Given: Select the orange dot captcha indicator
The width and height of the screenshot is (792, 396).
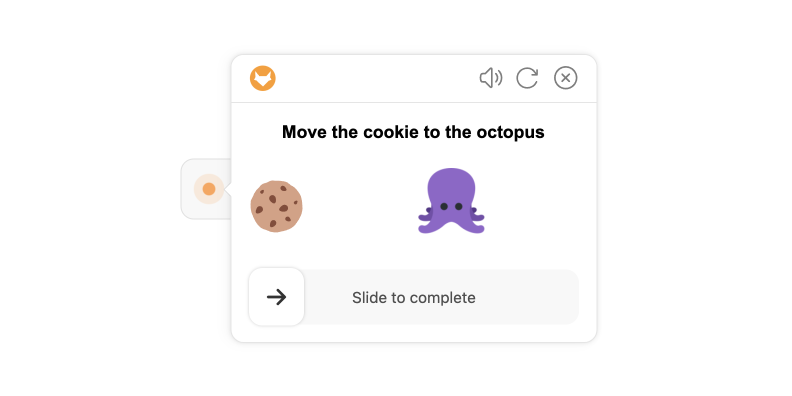Looking at the screenshot, I should [209, 189].
